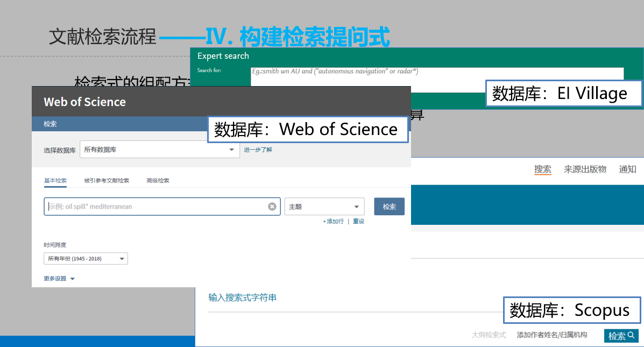This screenshot has height=347, width=644.
Task: Click the Scopus 检索 search button
Action: [621, 336]
